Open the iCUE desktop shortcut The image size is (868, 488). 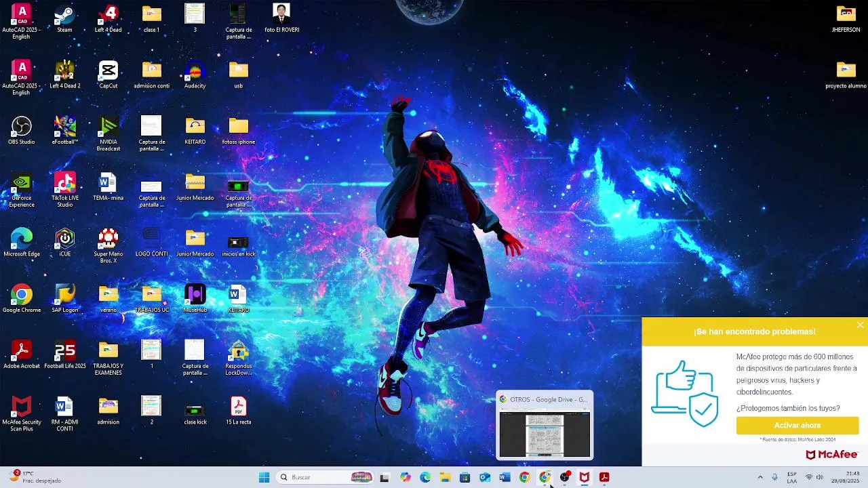coord(64,243)
